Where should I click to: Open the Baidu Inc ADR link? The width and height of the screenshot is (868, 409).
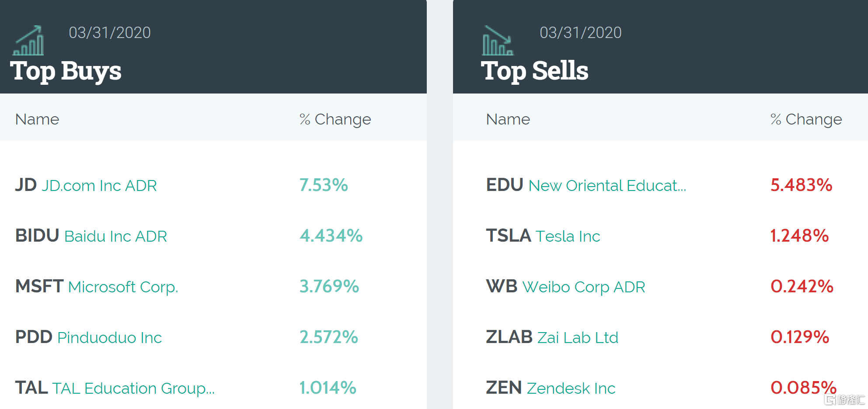115,236
